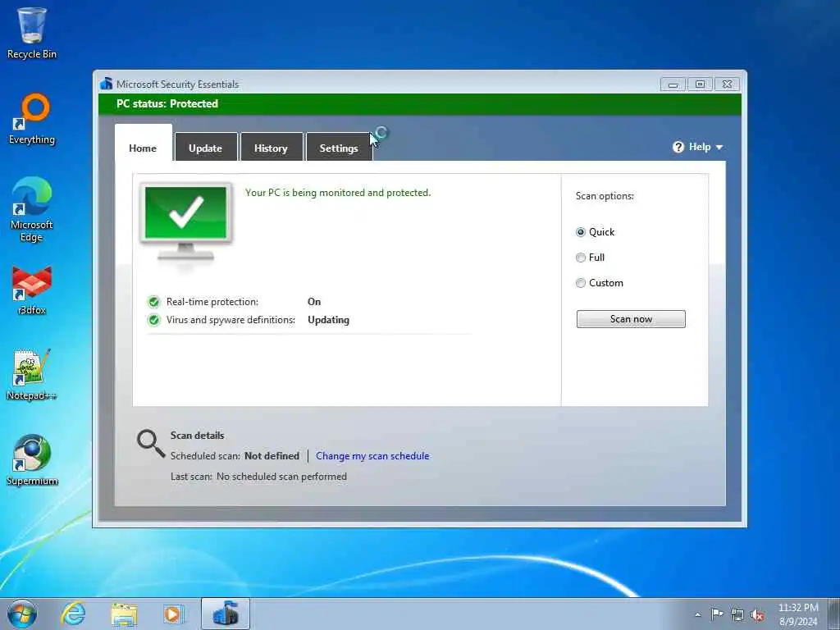The width and height of the screenshot is (840, 630).
Task: Click the real-time protection 'On' value
Action: pyautogui.click(x=314, y=302)
